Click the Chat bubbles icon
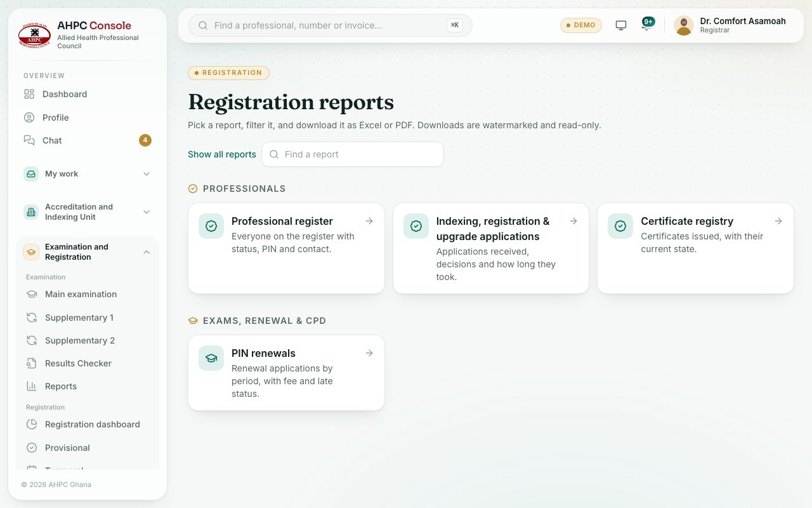 click(x=29, y=140)
